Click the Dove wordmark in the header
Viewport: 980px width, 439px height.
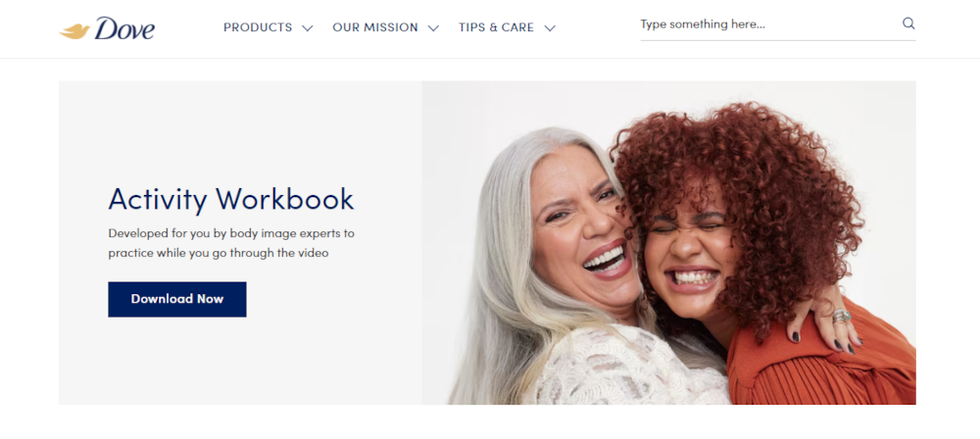(124, 28)
